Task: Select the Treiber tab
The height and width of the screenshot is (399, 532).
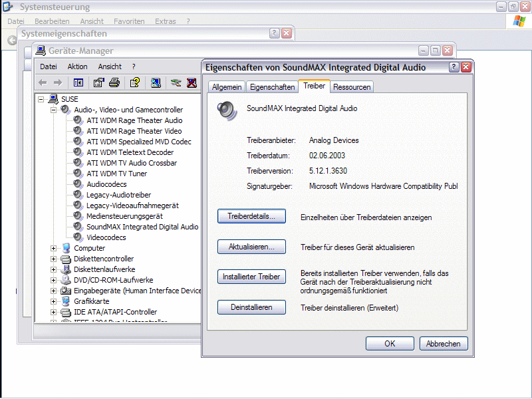Action: (314, 86)
